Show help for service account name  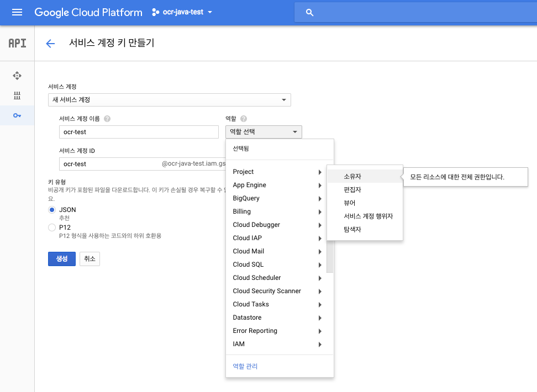107,119
